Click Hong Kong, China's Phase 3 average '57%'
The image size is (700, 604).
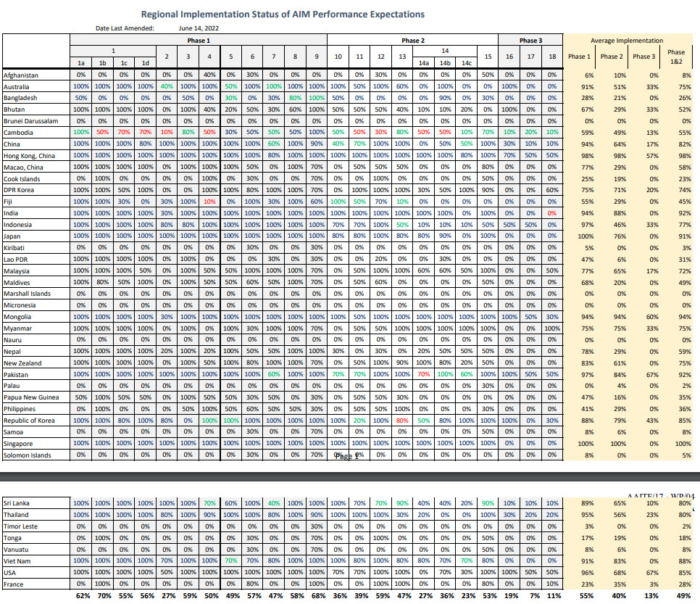[x=652, y=156]
